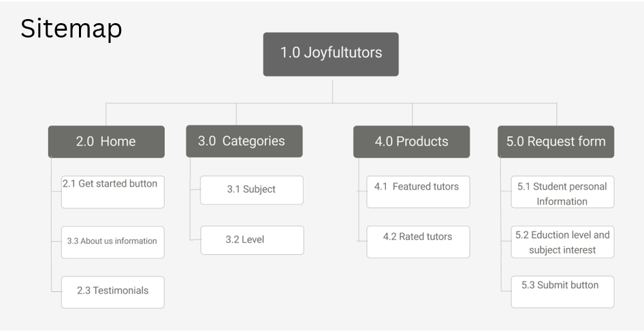The image size is (644, 332).
Task: Select the 2.1 Get started button box
Action: point(112,192)
